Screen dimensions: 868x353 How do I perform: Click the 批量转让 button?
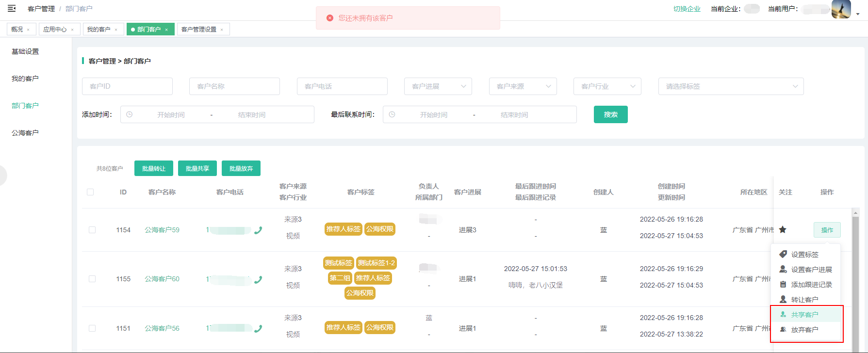tap(154, 168)
